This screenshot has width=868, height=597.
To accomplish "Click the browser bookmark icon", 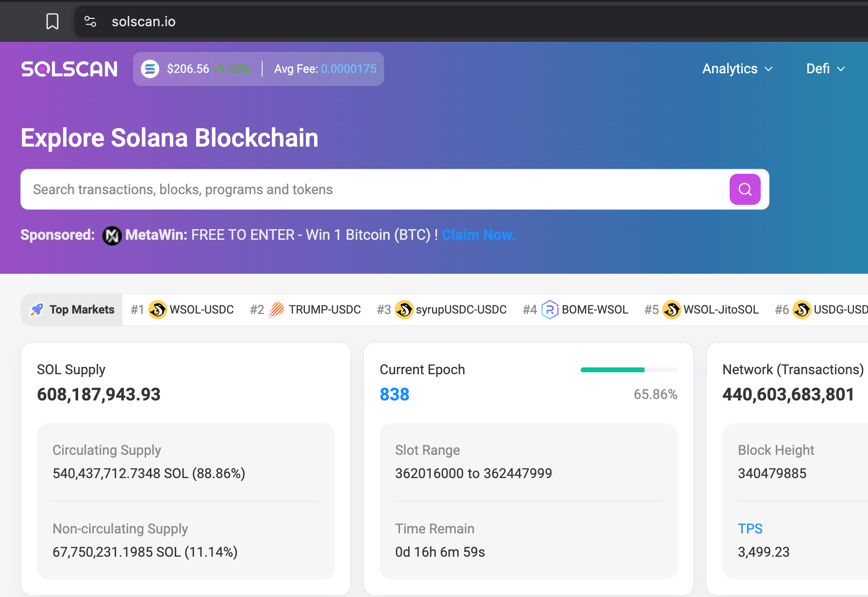I will 52,21.
